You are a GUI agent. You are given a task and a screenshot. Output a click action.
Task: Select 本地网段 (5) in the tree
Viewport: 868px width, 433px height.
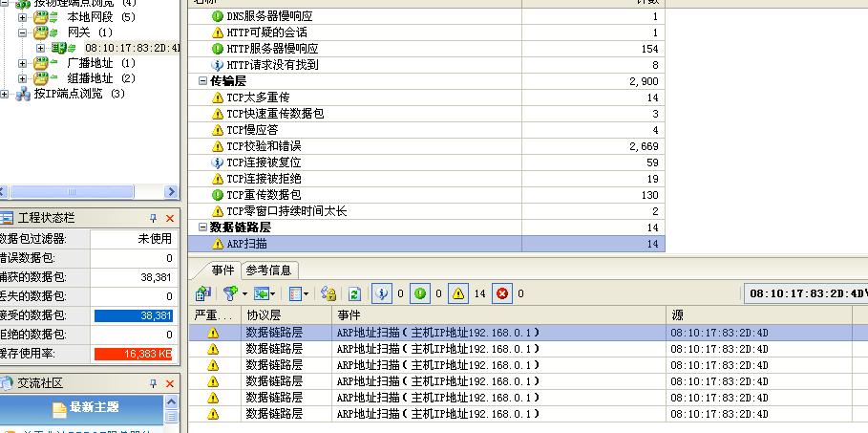pyautogui.click(x=101, y=17)
